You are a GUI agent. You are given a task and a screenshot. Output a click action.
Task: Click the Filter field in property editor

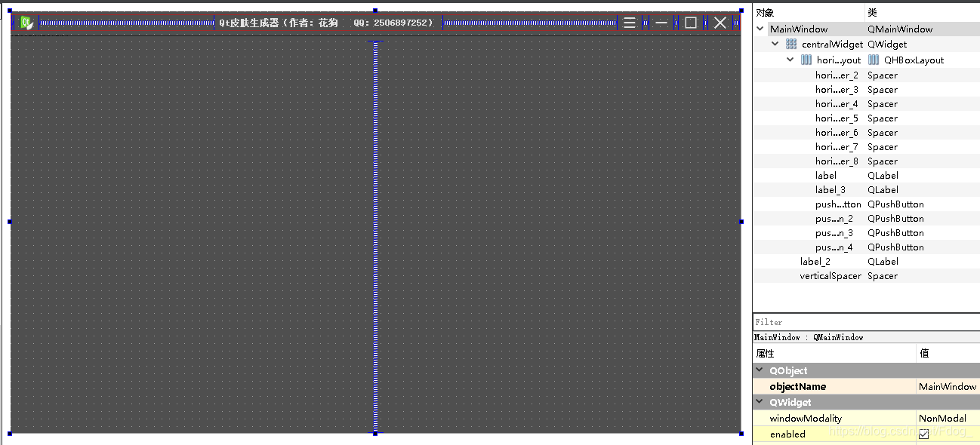point(866,322)
